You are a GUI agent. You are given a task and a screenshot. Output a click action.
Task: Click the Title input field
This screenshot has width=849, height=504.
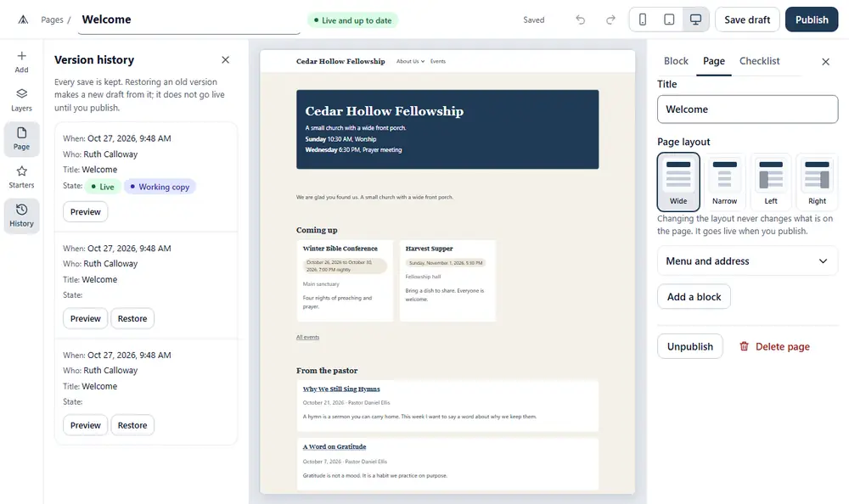click(x=747, y=109)
